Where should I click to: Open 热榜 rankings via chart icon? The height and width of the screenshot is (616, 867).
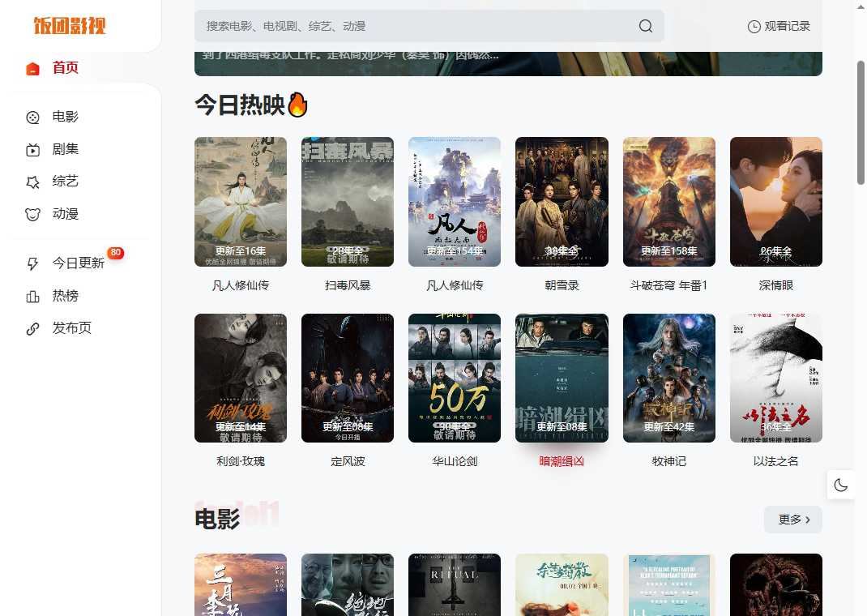(32, 296)
